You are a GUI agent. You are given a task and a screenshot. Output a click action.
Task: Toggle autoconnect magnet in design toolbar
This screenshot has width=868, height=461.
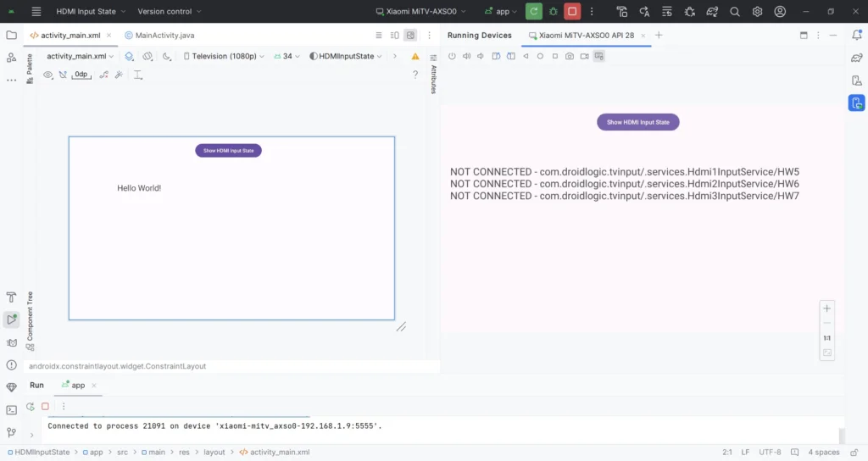click(x=63, y=75)
